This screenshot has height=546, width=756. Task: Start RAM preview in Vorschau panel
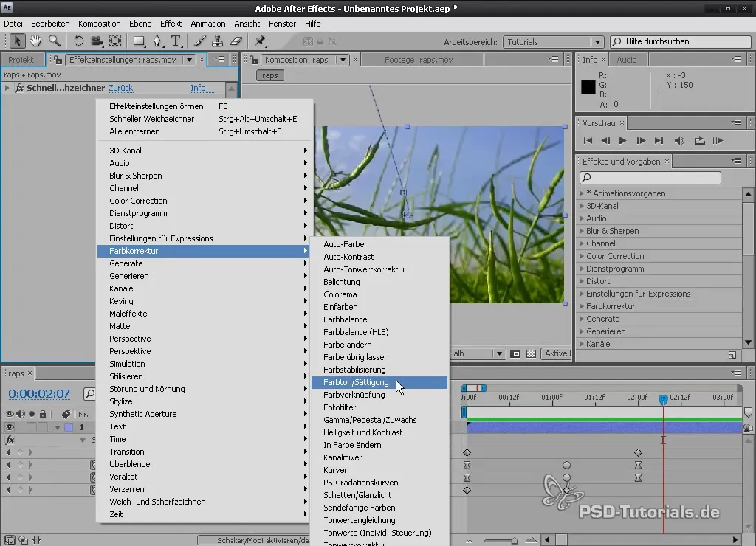(718, 141)
